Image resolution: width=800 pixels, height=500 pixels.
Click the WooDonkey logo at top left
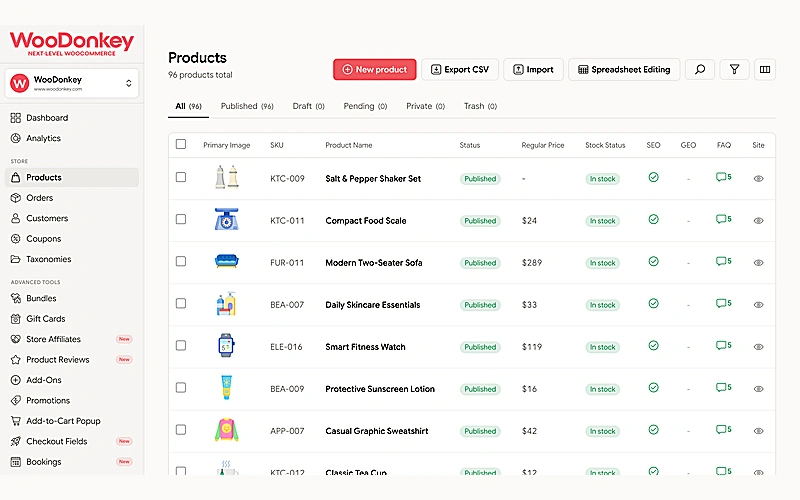point(71,43)
